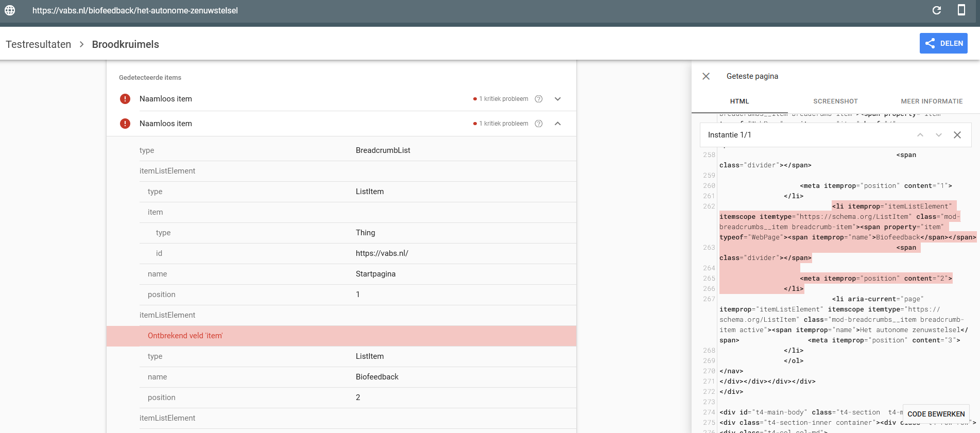This screenshot has width=980, height=433.
Task: Expand the first Naamloos item
Action: point(557,99)
